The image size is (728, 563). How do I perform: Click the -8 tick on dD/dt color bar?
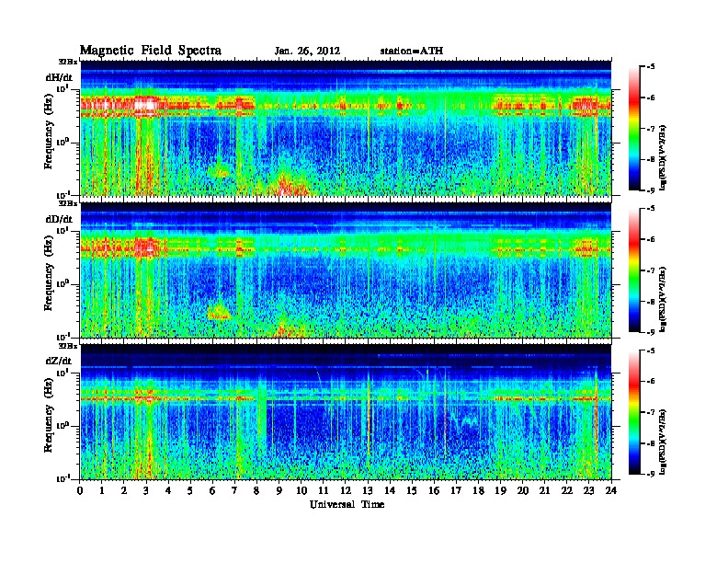(x=651, y=302)
